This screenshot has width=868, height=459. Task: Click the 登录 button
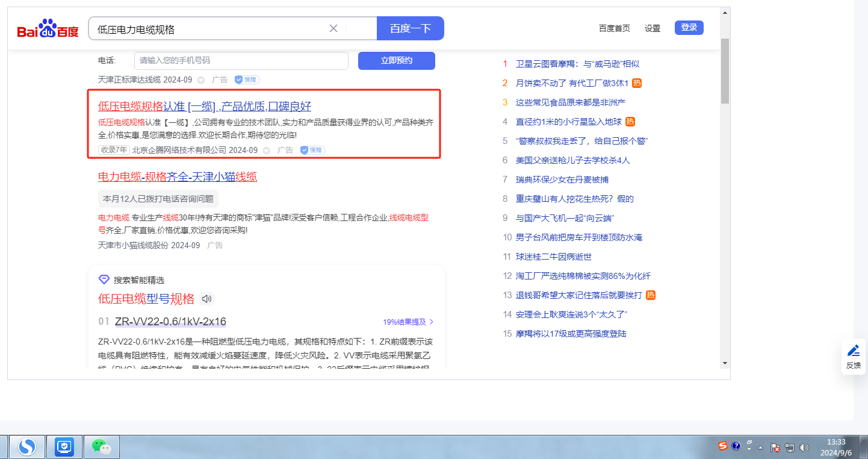(689, 28)
